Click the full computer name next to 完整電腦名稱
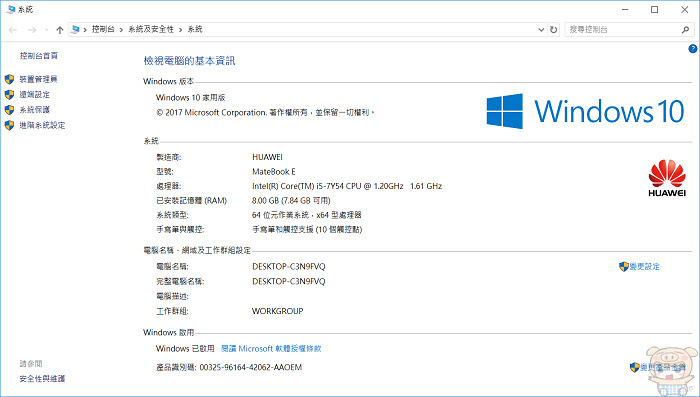Viewport: 700px width, 397px height. click(289, 281)
